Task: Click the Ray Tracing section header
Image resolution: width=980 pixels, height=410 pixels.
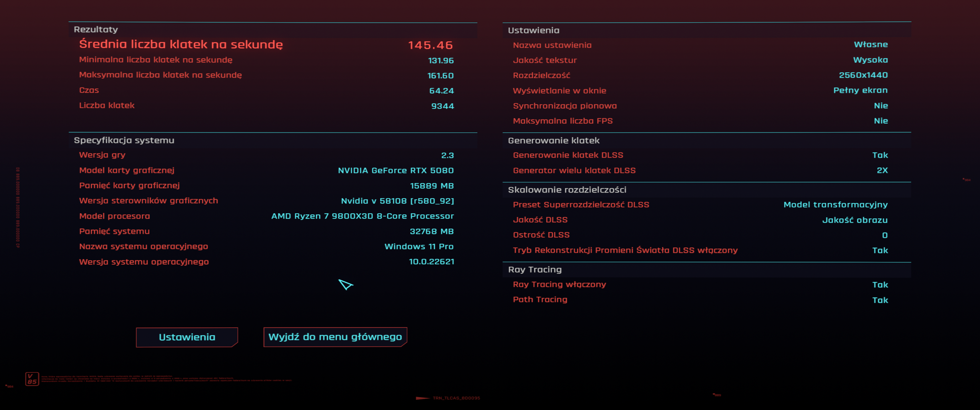Action: click(534, 270)
